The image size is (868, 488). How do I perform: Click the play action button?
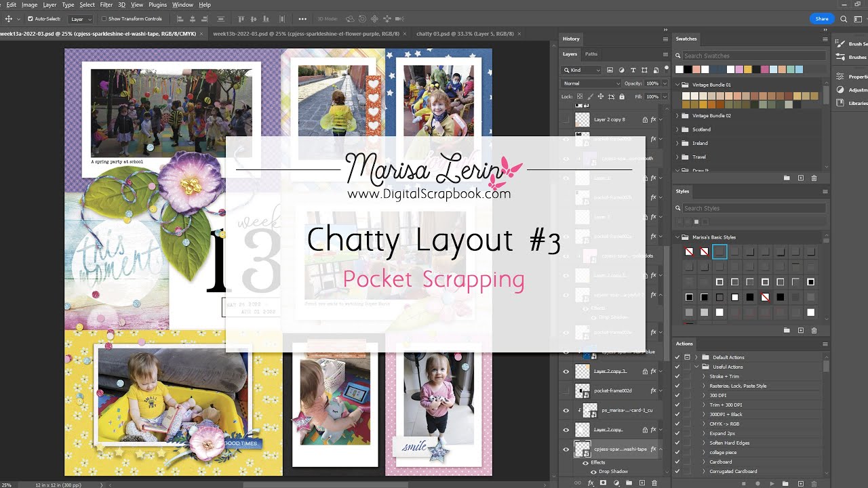click(x=772, y=483)
